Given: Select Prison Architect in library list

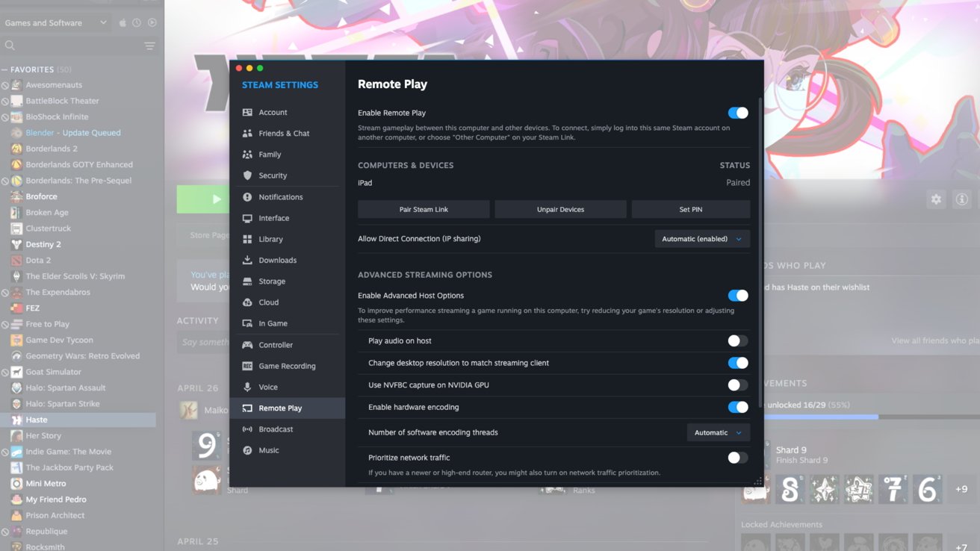Looking at the screenshot, I should (55, 515).
